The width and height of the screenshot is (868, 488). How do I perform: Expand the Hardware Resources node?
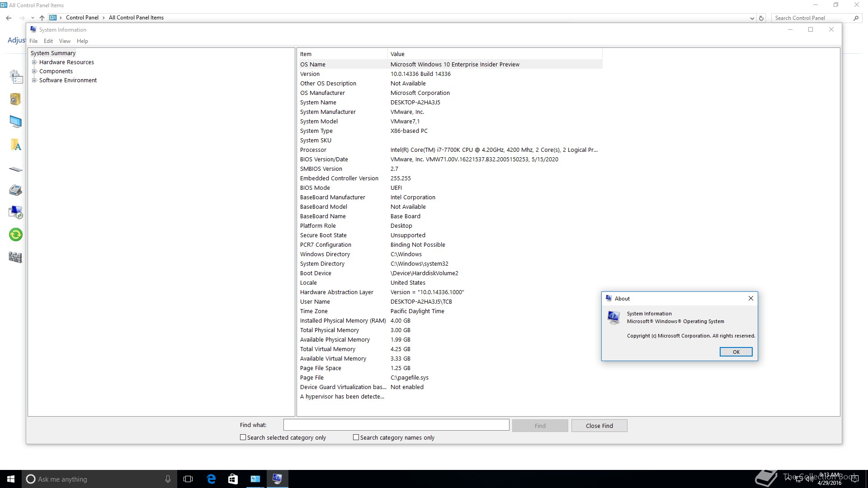pyautogui.click(x=34, y=62)
